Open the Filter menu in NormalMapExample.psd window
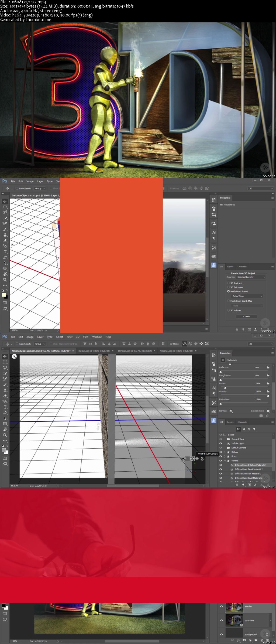The height and width of the screenshot is (644, 276). [70, 337]
